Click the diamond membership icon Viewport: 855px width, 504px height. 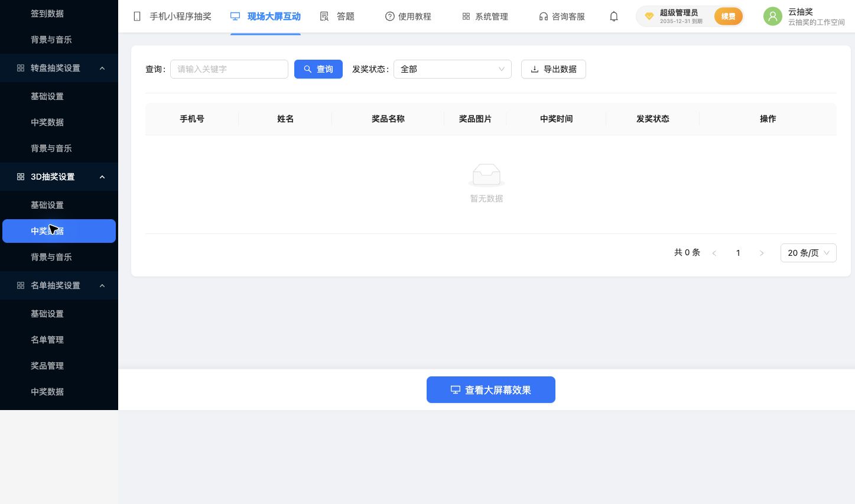coord(649,17)
